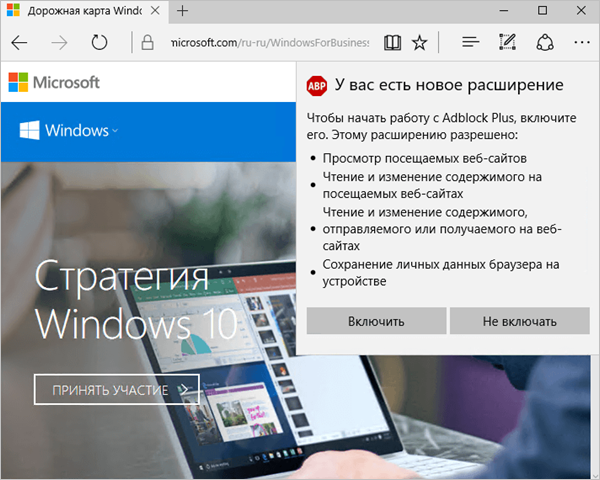Open the Hub three-lines icon
Image resolution: width=600 pixels, height=480 pixels.
click(x=470, y=42)
